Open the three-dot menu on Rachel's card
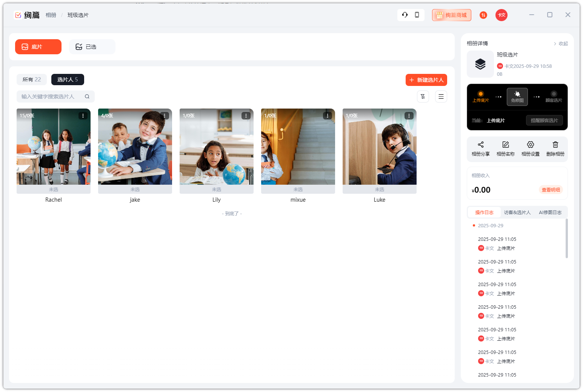Image resolution: width=583 pixels, height=392 pixels. point(83,116)
